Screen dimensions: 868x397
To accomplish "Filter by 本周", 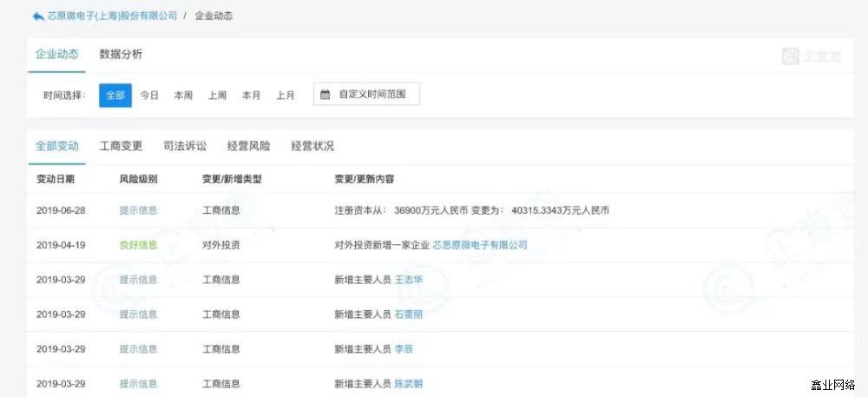I will (183, 96).
